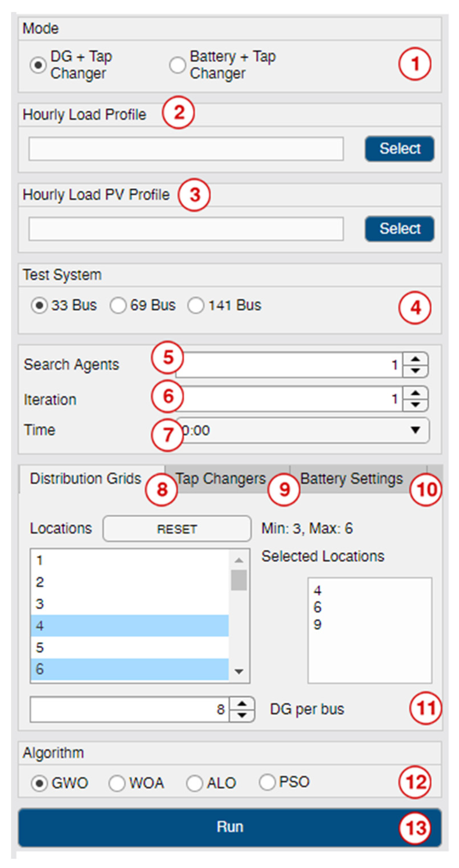The height and width of the screenshot is (868, 459).
Task: Click the Iteration decrement arrow
Action: [415, 405]
